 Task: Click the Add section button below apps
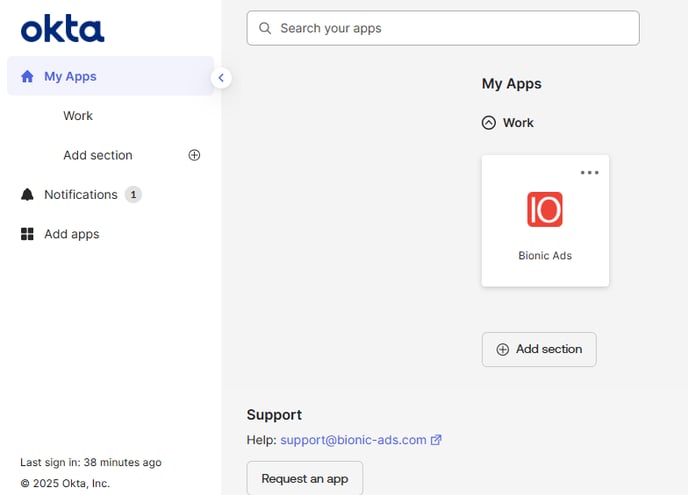[539, 349]
